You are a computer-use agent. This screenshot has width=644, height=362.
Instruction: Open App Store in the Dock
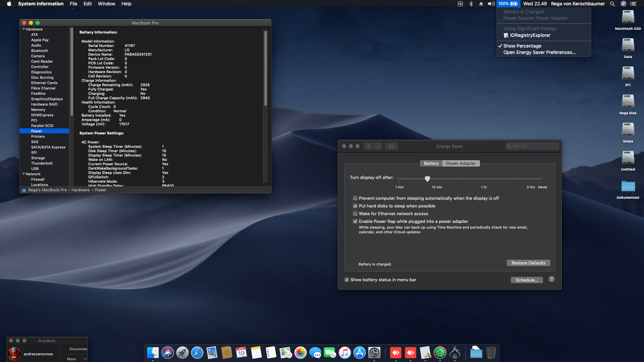pos(360,353)
